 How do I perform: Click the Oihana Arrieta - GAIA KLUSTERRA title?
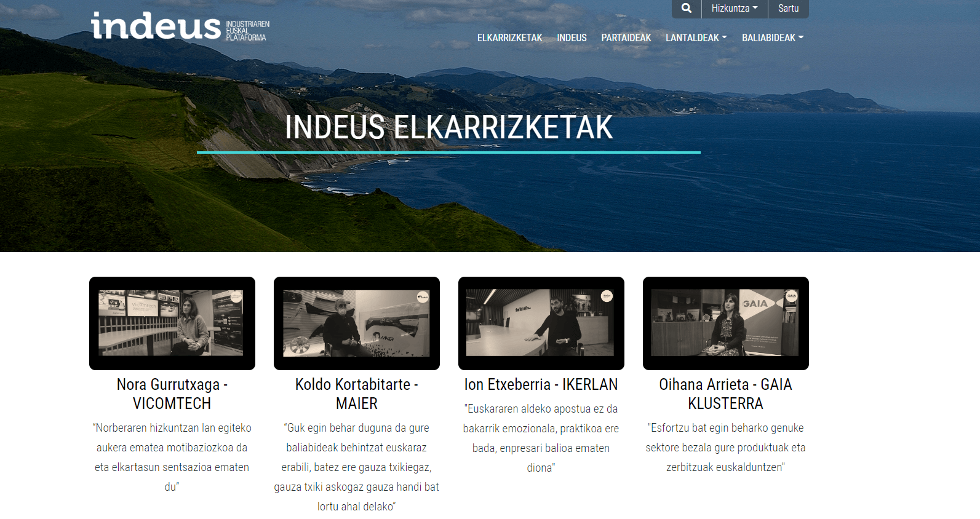[x=726, y=394]
